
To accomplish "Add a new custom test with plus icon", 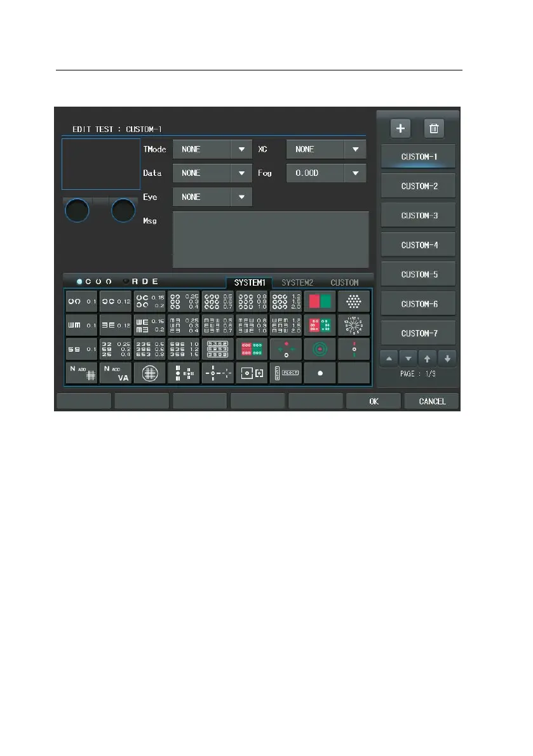I will coord(400,128).
